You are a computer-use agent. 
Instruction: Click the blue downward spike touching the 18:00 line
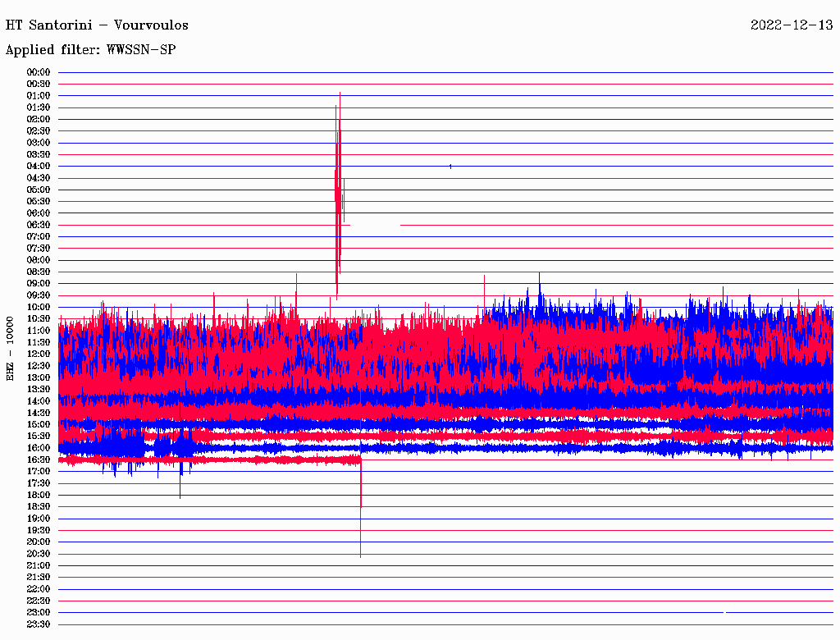click(180, 494)
